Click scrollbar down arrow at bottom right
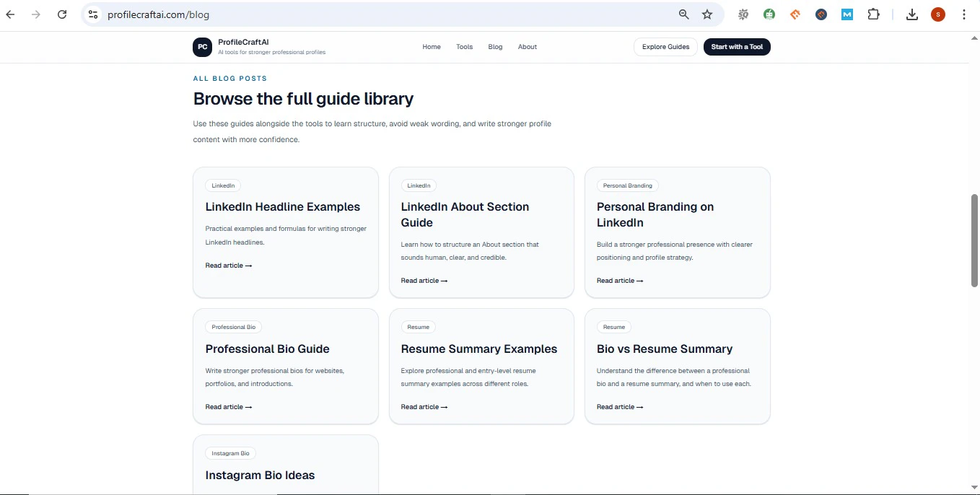Image resolution: width=980 pixels, height=495 pixels. click(974, 488)
